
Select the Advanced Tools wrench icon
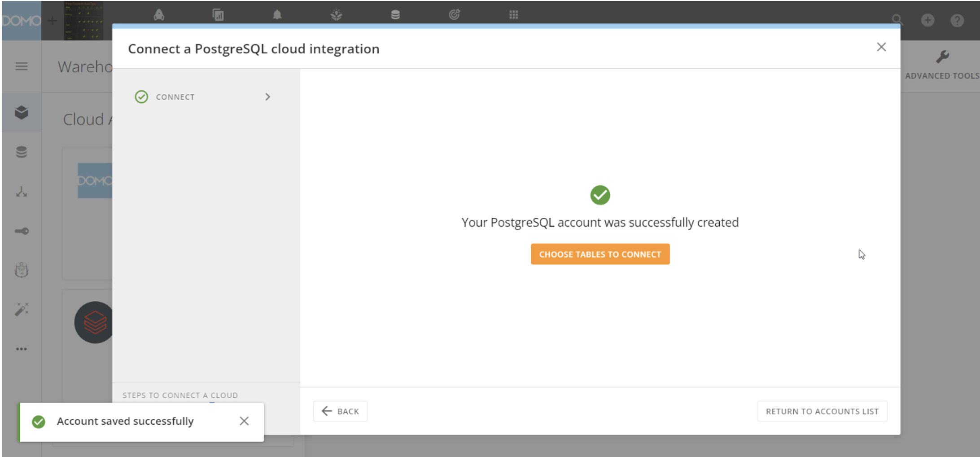click(x=941, y=57)
